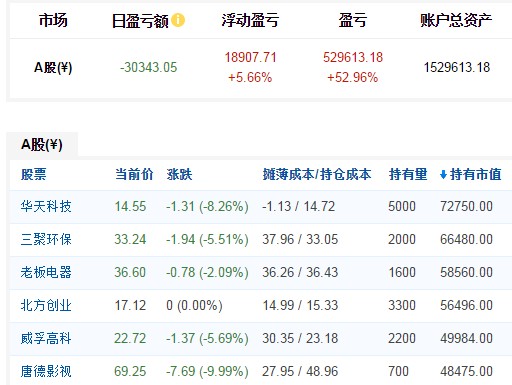Sort by 摊薄成本/持仓成本 column header
The width and height of the screenshot is (512, 385).
pyautogui.click(x=317, y=174)
